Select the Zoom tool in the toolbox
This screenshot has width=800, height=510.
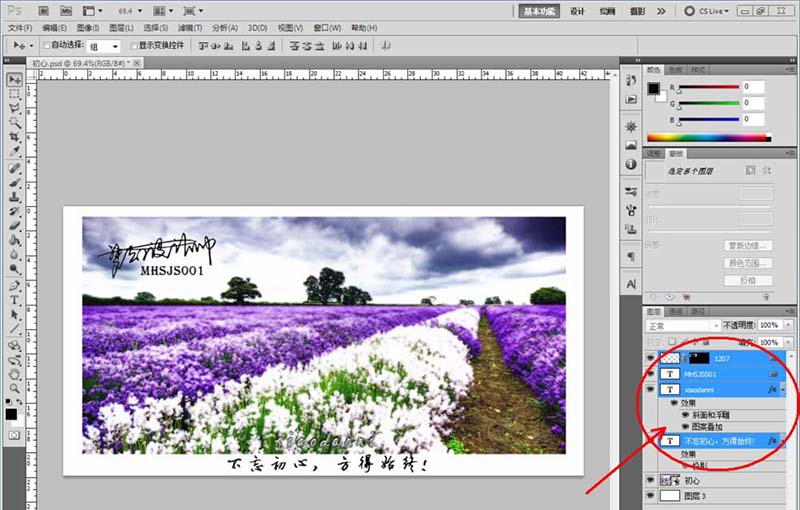(14, 389)
